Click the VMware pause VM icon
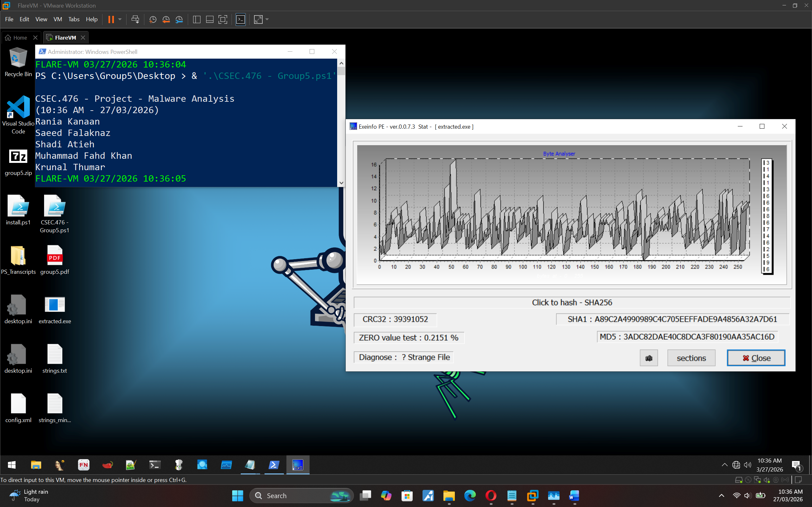Image resolution: width=812 pixels, height=507 pixels. [111, 19]
